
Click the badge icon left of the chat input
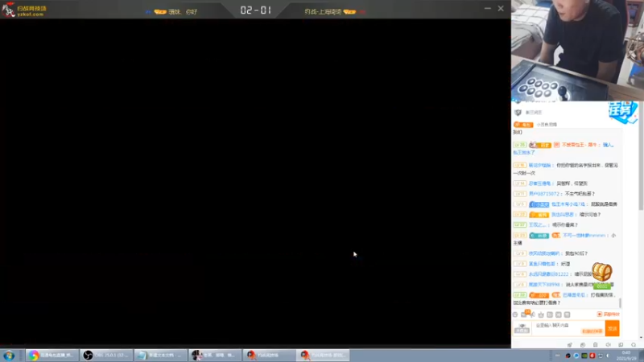pyautogui.click(x=522, y=328)
